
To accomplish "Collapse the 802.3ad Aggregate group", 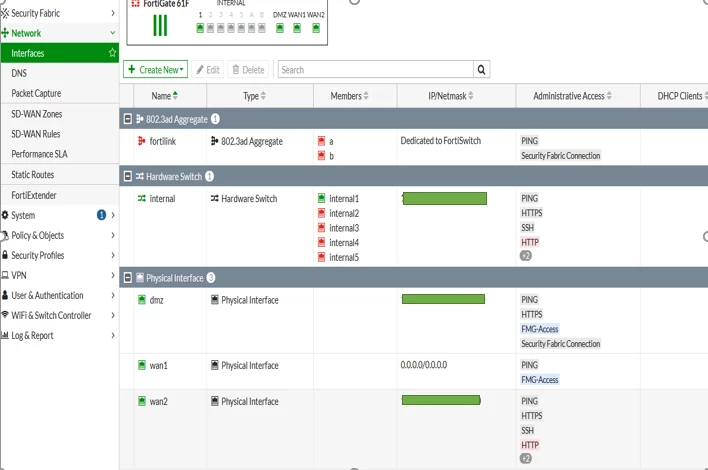I will 128,119.
